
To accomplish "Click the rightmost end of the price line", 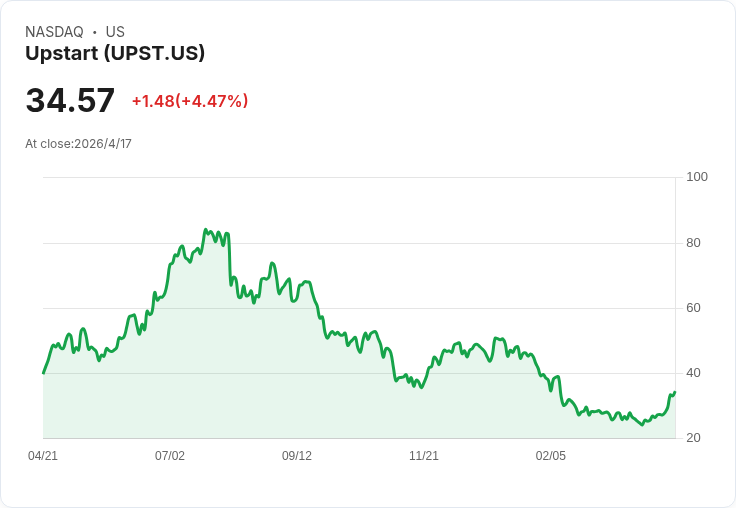I will click(675, 392).
